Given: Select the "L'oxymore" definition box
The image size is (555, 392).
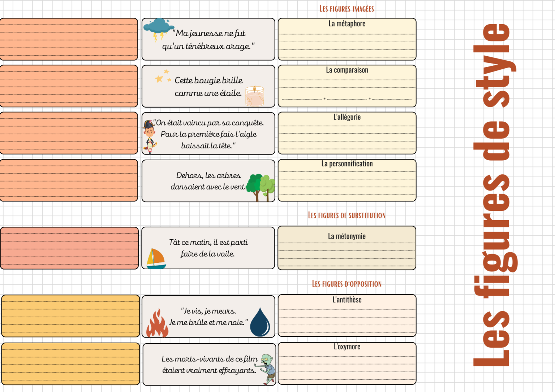Looking at the screenshot, I should coord(347,366).
